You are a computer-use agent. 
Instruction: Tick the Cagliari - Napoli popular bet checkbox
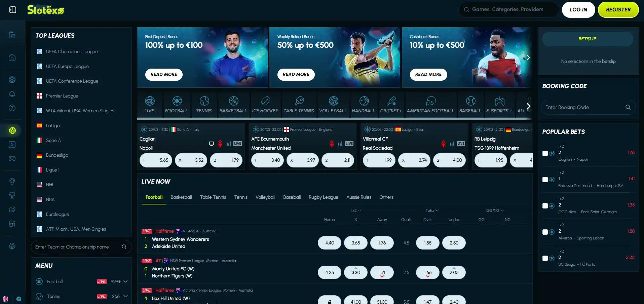click(x=545, y=153)
